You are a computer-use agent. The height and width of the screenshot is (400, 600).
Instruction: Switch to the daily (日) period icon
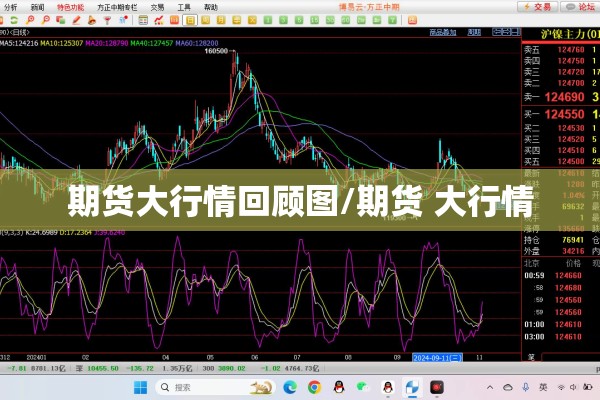190,20
